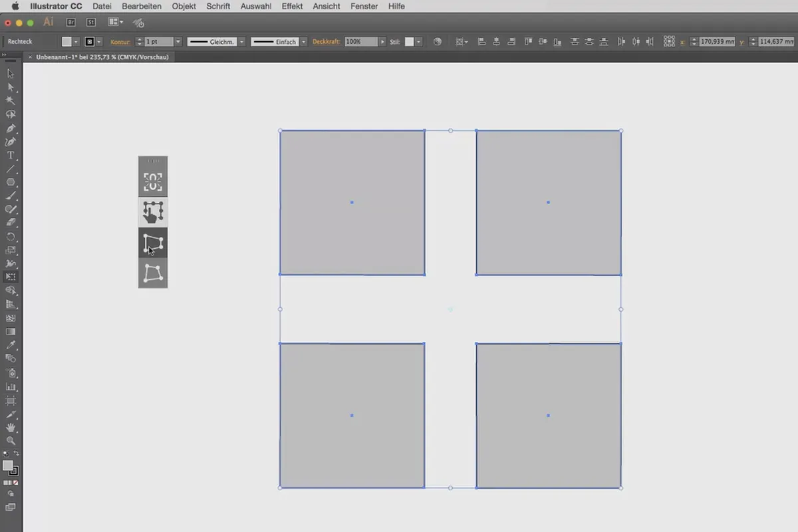Open Adobe Bridge via Br icon

[71, 22]
